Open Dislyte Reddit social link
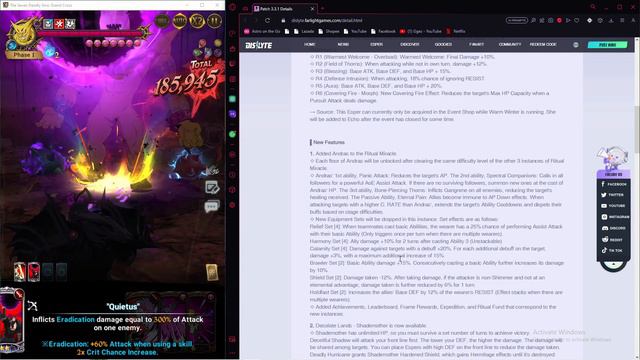This screenshot has width=640, height=360. [612, 240]
